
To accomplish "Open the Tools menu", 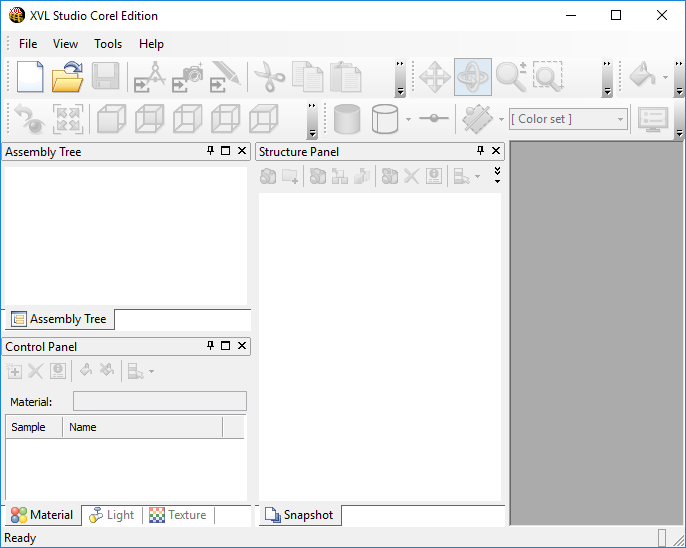I will [108, 44].
